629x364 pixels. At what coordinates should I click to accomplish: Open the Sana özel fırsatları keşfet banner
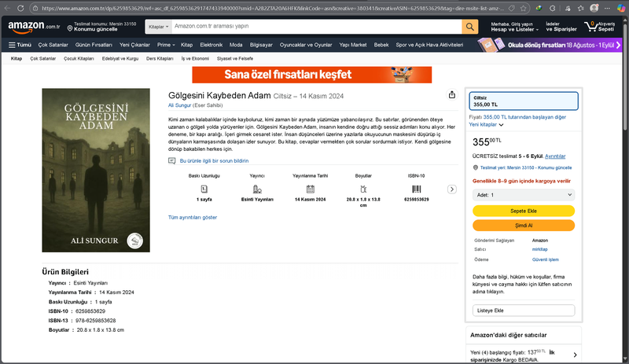pos(311,75)
